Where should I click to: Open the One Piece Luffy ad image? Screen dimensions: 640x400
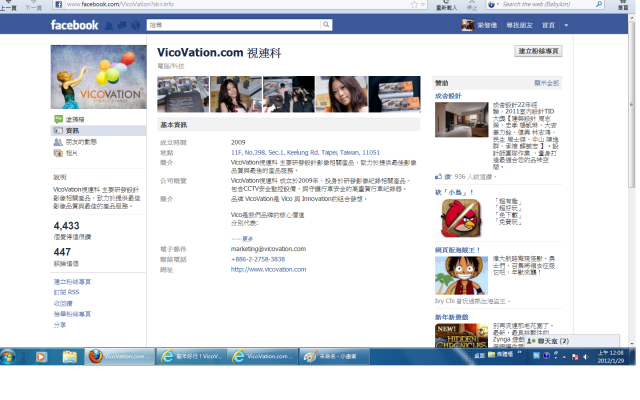tap(462, 276)
